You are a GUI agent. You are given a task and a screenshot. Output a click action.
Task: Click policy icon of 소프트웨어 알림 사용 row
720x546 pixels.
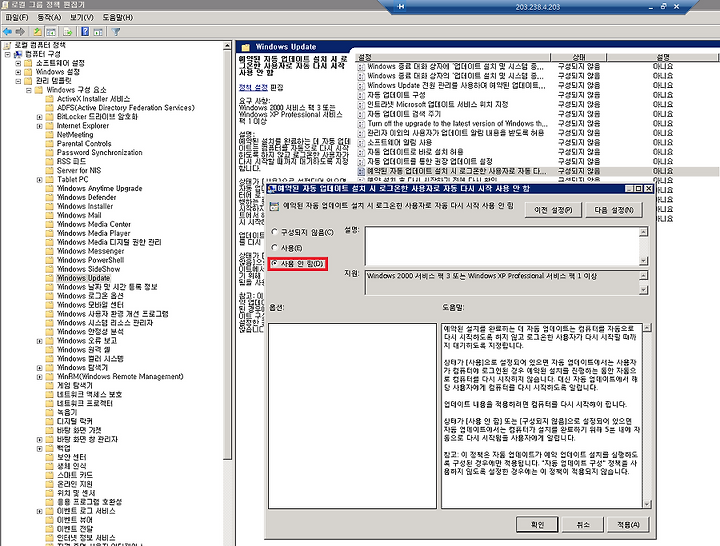pos(361,142)
